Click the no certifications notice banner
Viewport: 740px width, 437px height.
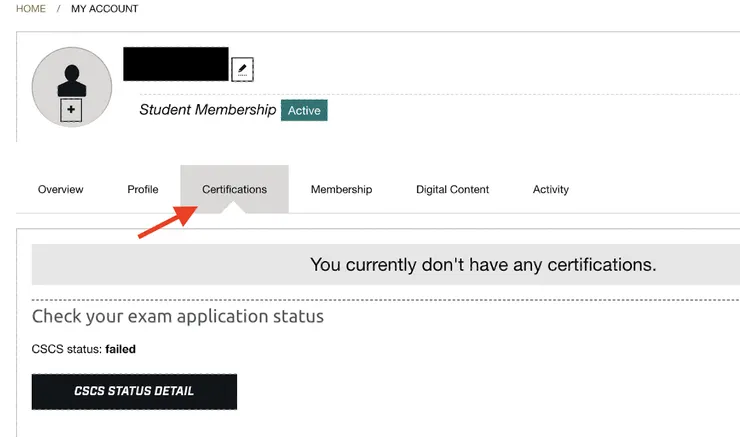483,265
